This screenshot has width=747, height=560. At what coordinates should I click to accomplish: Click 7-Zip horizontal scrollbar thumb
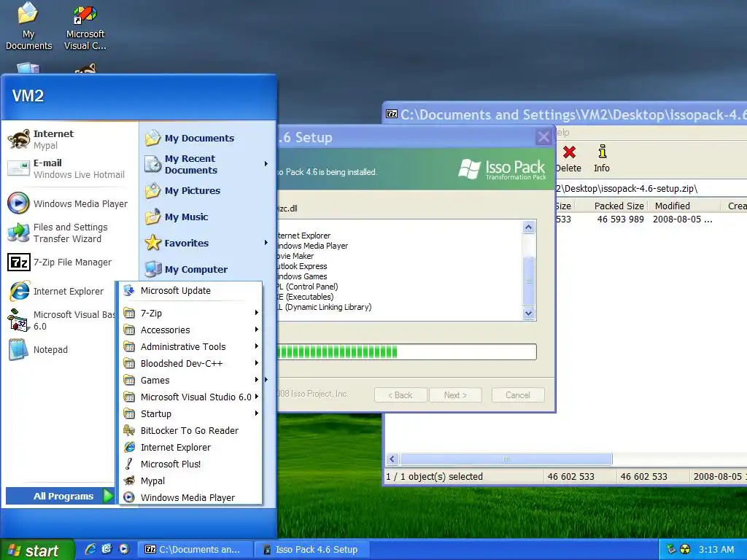[506, 459]
